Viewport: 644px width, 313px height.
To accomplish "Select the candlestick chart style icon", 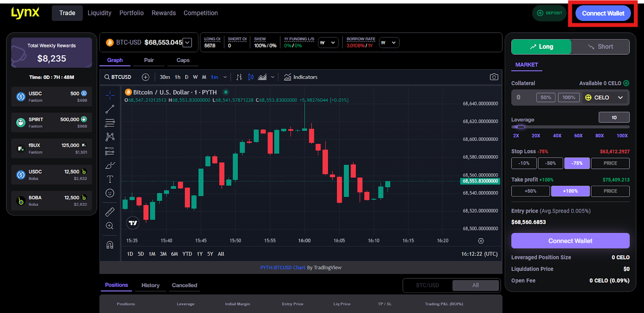I will point(251,77).
